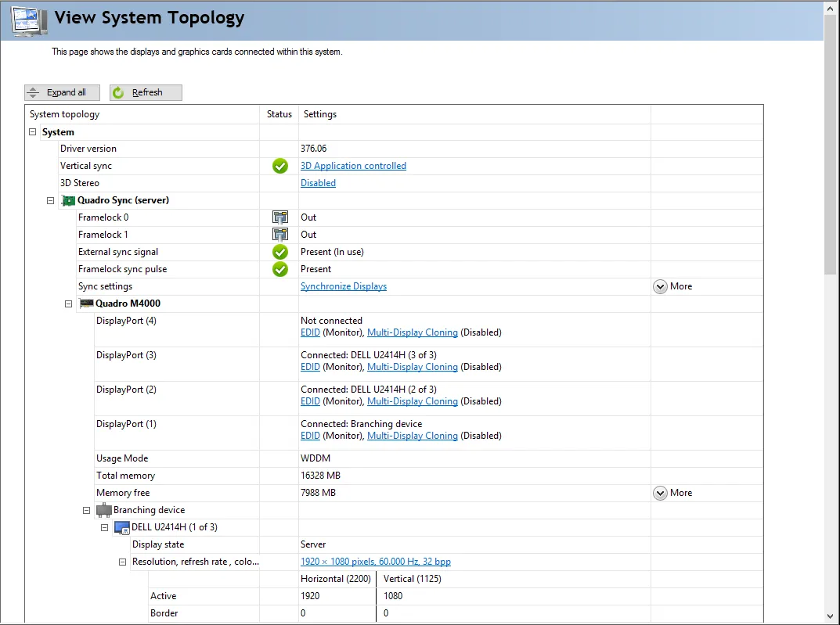The height and width of the screenshot is (625, 840).
Task: Click the External sync signal check icon
Action: tap(279, 252)
